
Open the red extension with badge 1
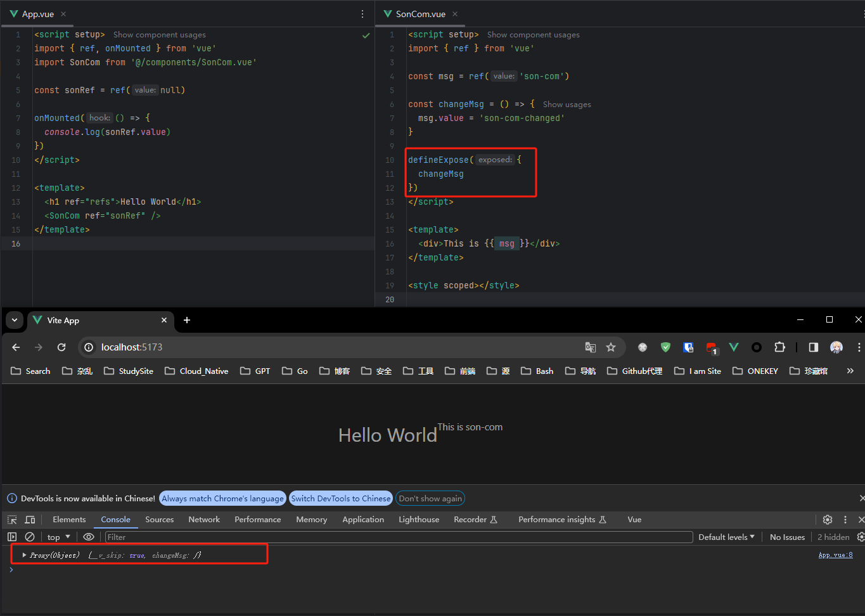[x=712, y=348]
